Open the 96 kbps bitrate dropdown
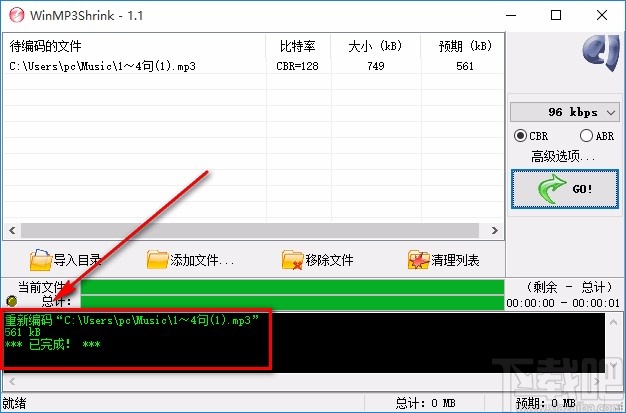This screenshot has width=626, height=413. tap(565, 112)
